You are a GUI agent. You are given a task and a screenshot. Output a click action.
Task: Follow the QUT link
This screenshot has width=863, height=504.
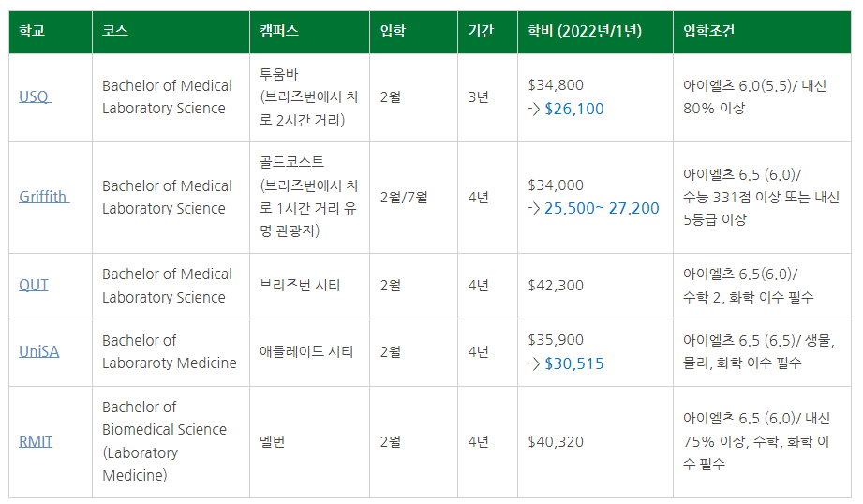click(x=34, y=285)
